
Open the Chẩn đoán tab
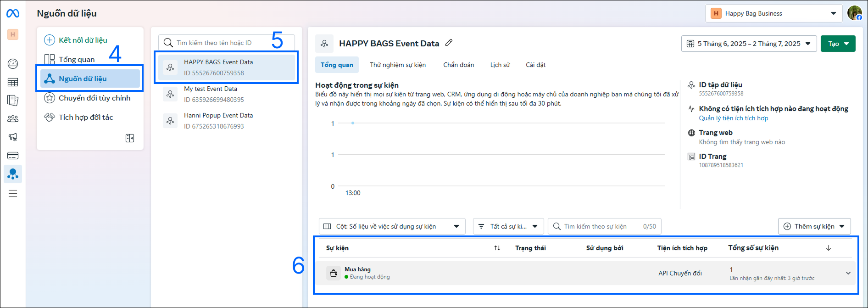458,65
